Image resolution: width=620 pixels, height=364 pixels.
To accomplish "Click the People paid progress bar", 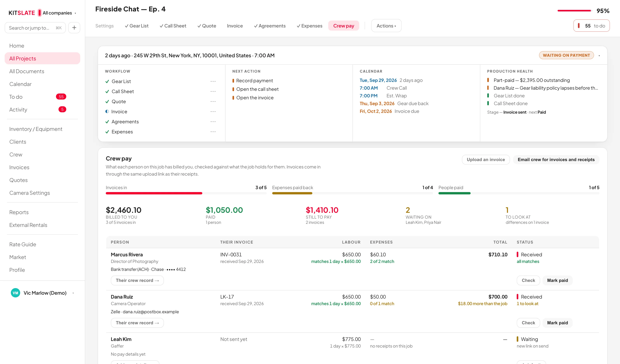I will pyautogui.click(x=519, y=193).
